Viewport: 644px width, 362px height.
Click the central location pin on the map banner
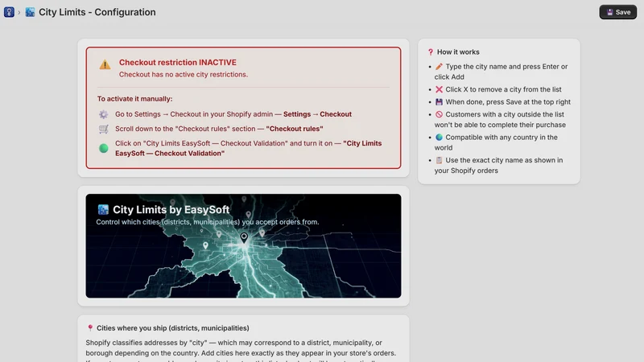coord(244,238)
